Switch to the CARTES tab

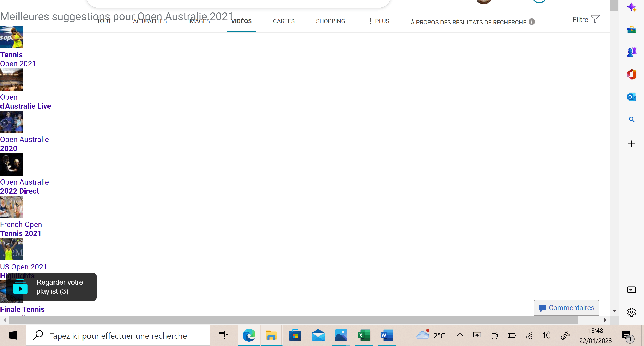pos(284,21)
